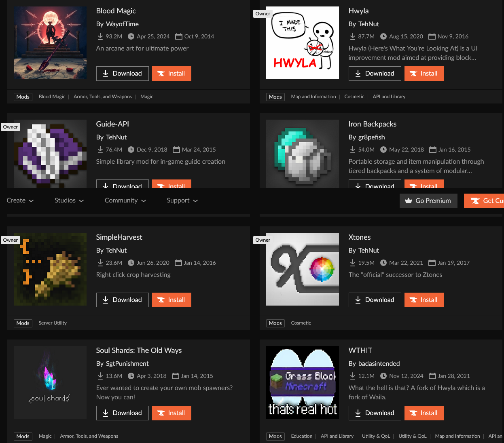Download the Hwyla mod

[375, 74]
